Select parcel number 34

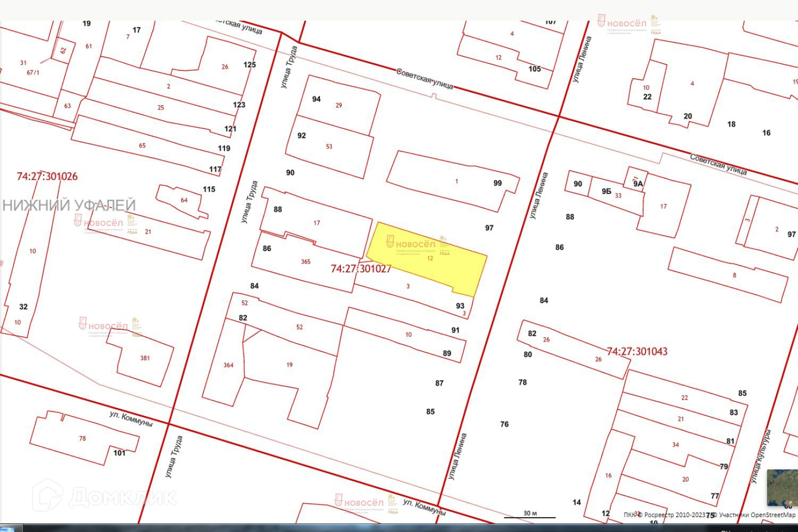point(676,445)
